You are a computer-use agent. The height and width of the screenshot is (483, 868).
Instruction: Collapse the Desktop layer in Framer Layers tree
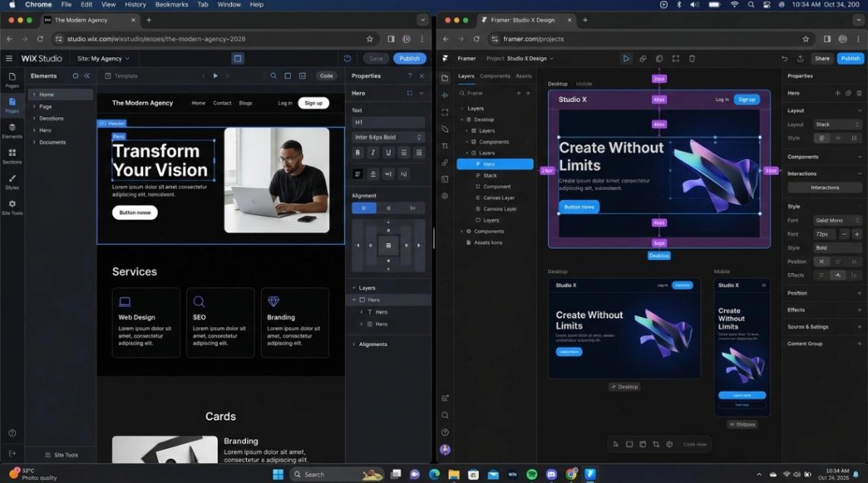(x=461, y=119)
